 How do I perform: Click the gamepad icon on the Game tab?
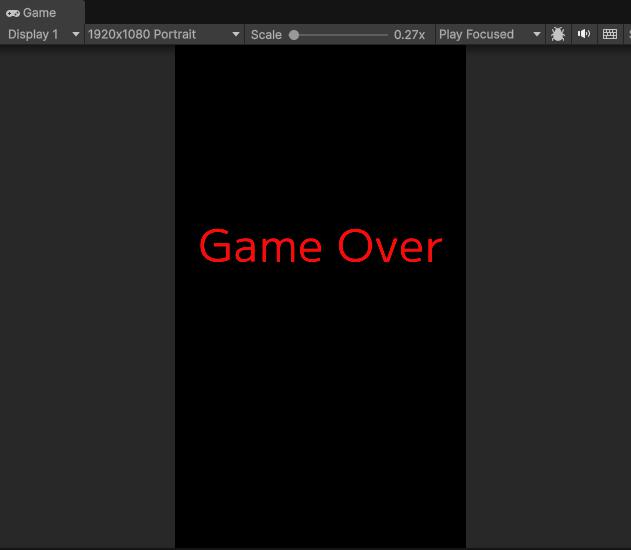point(13,13)
